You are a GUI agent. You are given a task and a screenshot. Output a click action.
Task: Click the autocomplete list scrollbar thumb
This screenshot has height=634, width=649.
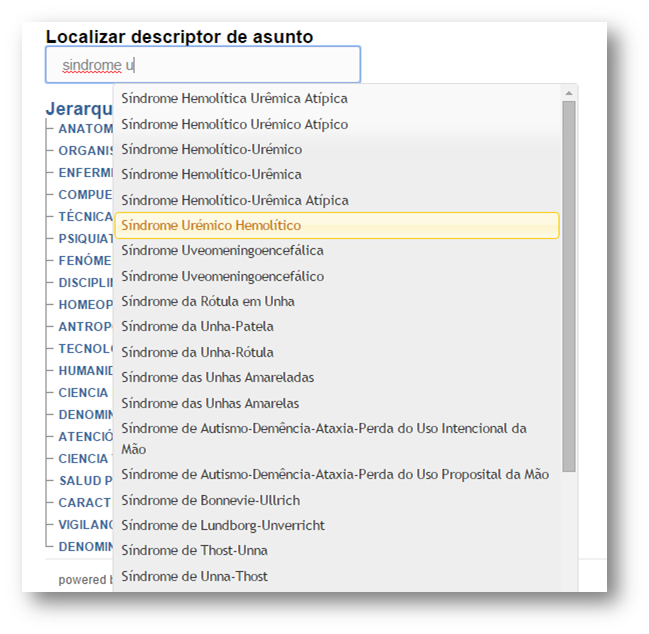point(569,286)
